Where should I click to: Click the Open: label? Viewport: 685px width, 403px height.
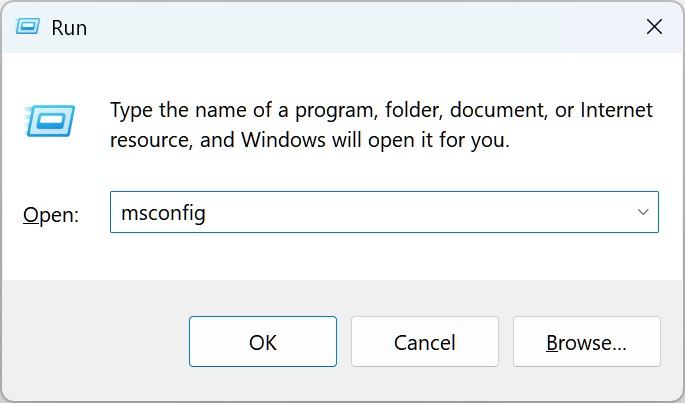pos(51,215)
